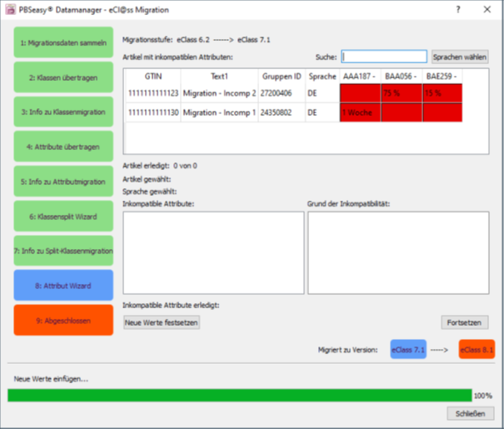Screen dimensions: 504x429
Task: Click the blue eClass 7.1 version badge
Action: pyautogui.click(x=408, y=349)
